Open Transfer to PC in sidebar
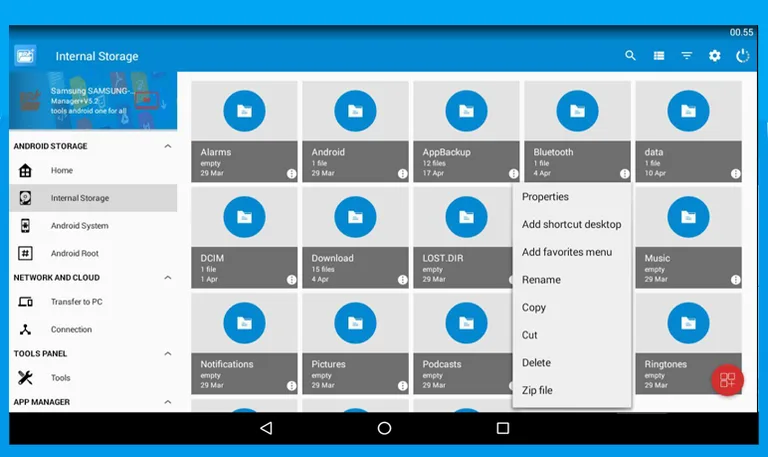The image size is (768, 457). [x=93, y=302]
